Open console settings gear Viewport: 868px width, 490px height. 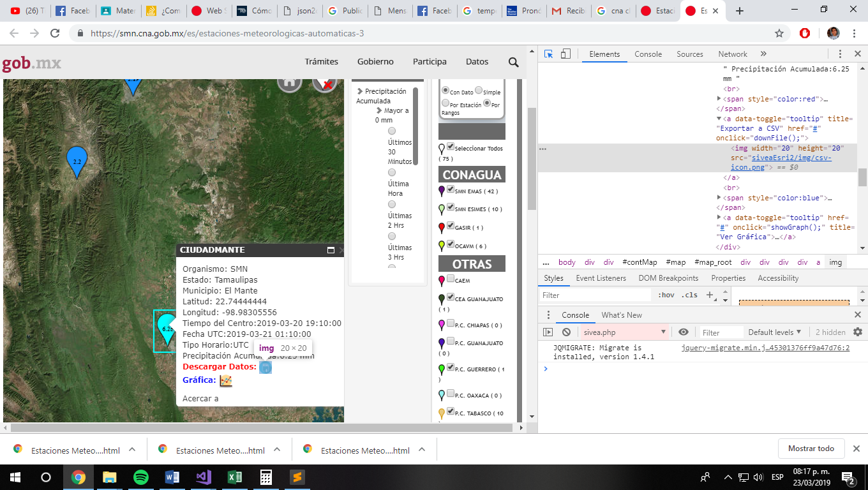(x=858, y=332)
